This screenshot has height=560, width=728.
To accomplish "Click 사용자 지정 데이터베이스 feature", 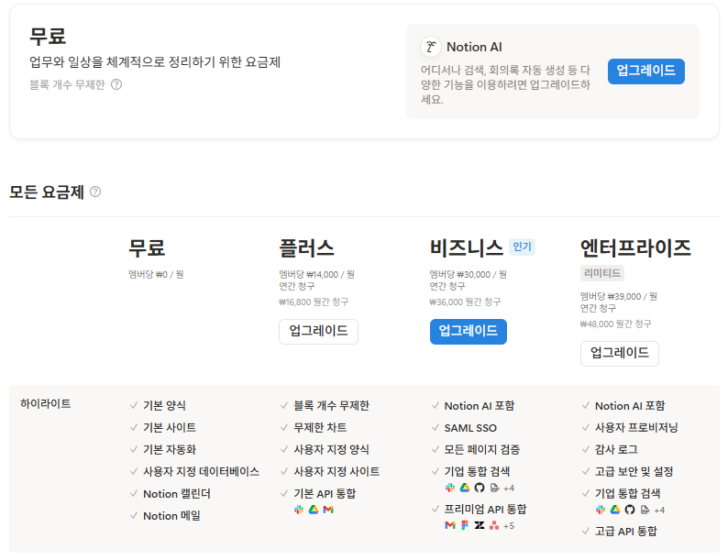I will (x=201, y=471).
